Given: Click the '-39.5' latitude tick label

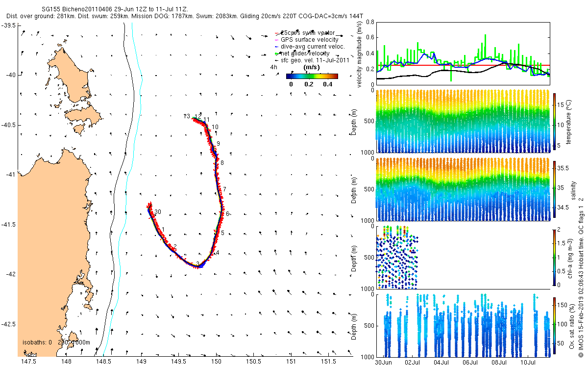Looking at the screenshot, I should click(x=9, y=25).
